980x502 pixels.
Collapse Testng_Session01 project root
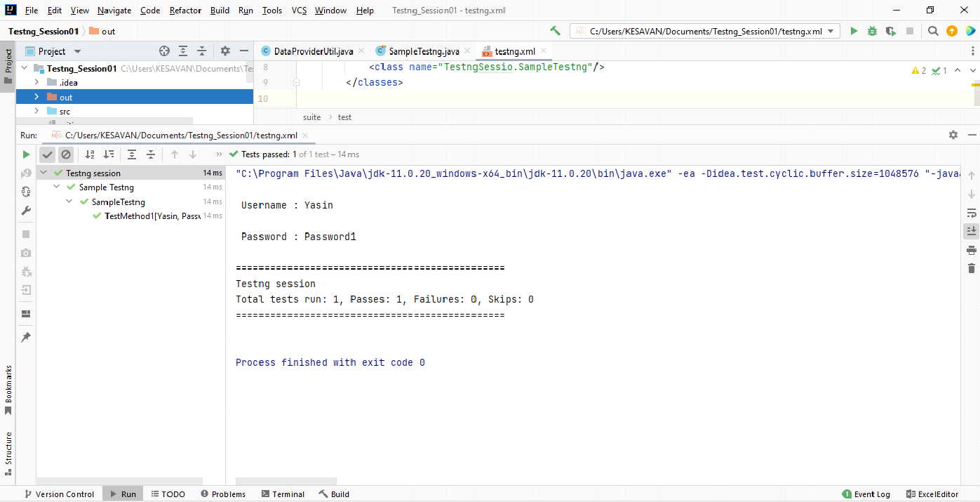[x=24, y=68]
